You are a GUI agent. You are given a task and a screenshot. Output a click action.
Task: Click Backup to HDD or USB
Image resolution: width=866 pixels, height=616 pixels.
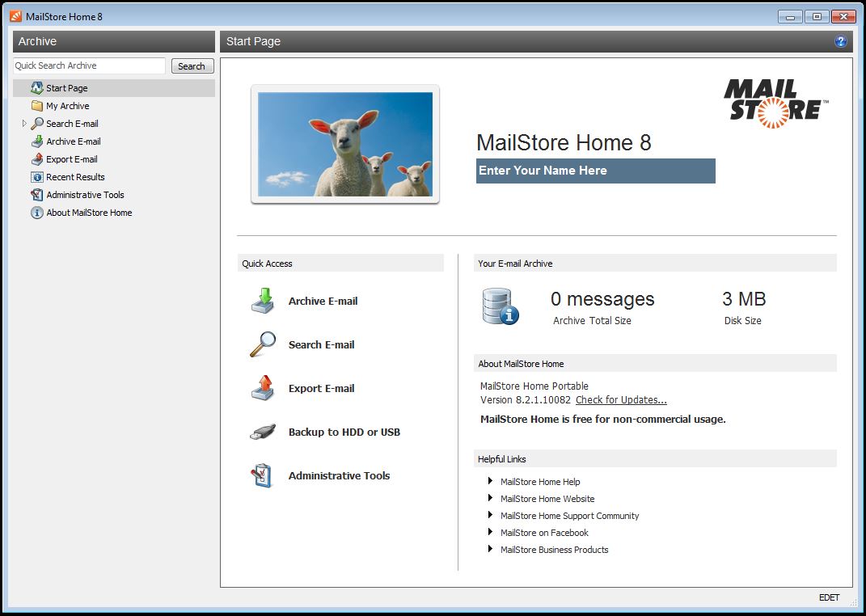[344, 432]
